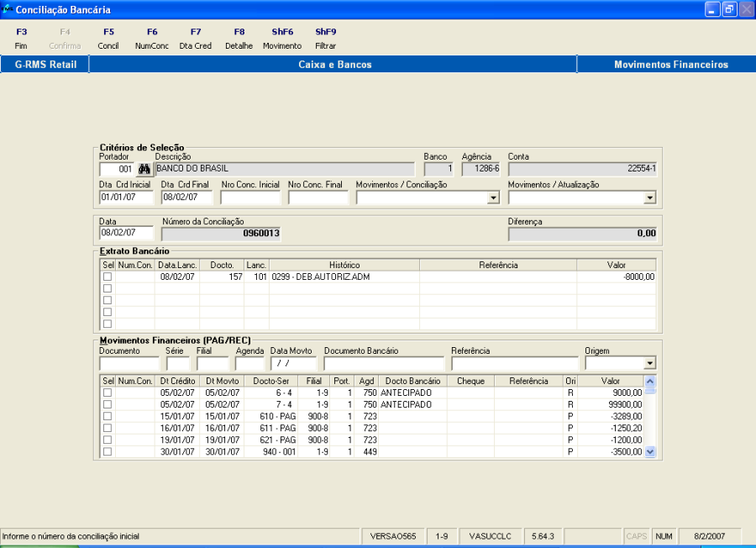Select the Caixa e Bancos header tab

(x=336, y=64)
